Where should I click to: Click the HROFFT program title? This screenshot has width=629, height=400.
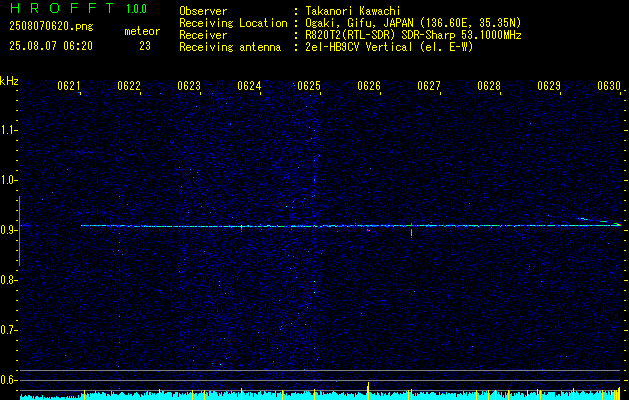(x=62, y=8)
